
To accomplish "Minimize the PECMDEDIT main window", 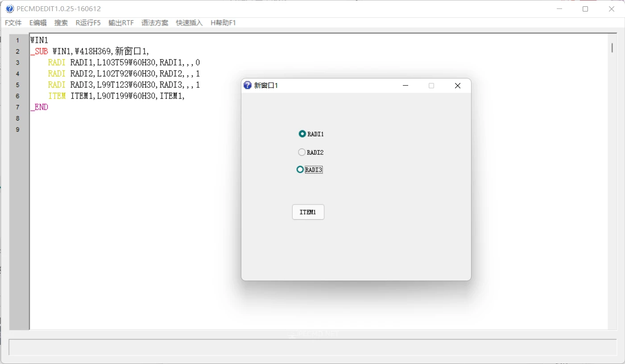I will click(x=559, y=8).
